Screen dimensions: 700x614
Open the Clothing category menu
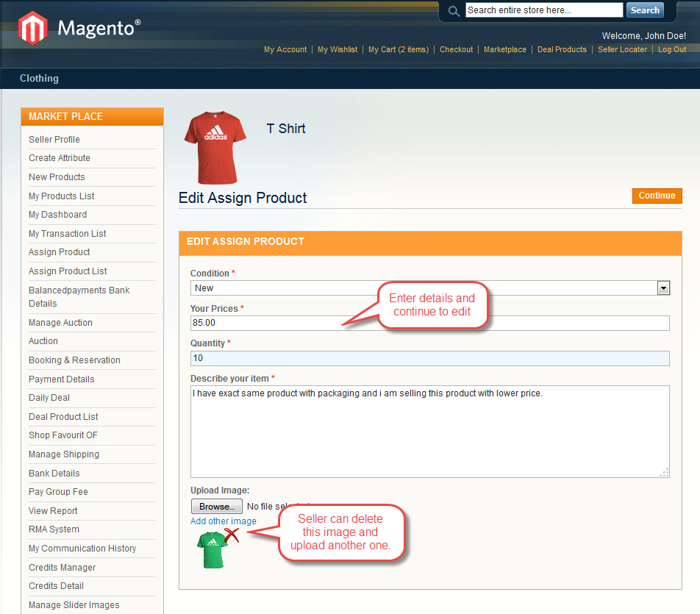pos(39,78)
